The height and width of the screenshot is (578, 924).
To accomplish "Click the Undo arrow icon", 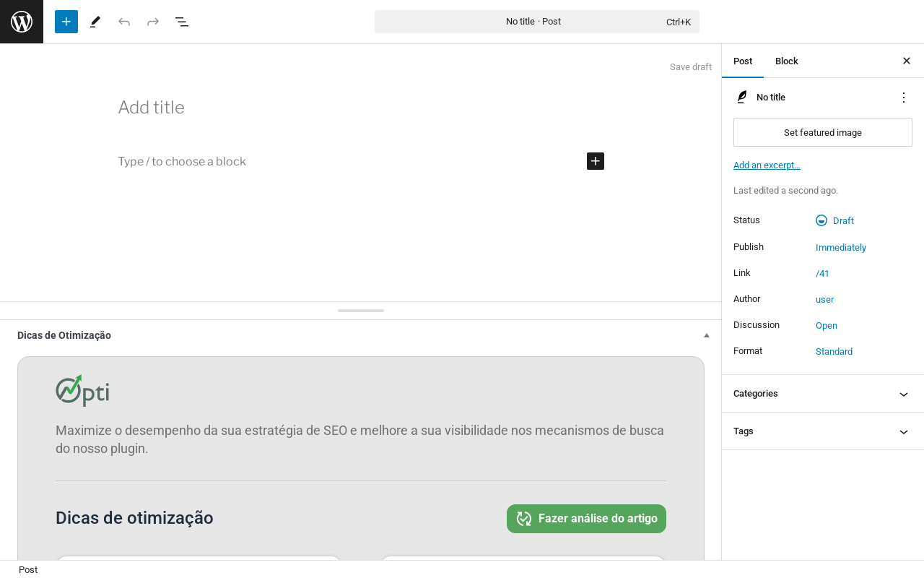I will point(124,22).
